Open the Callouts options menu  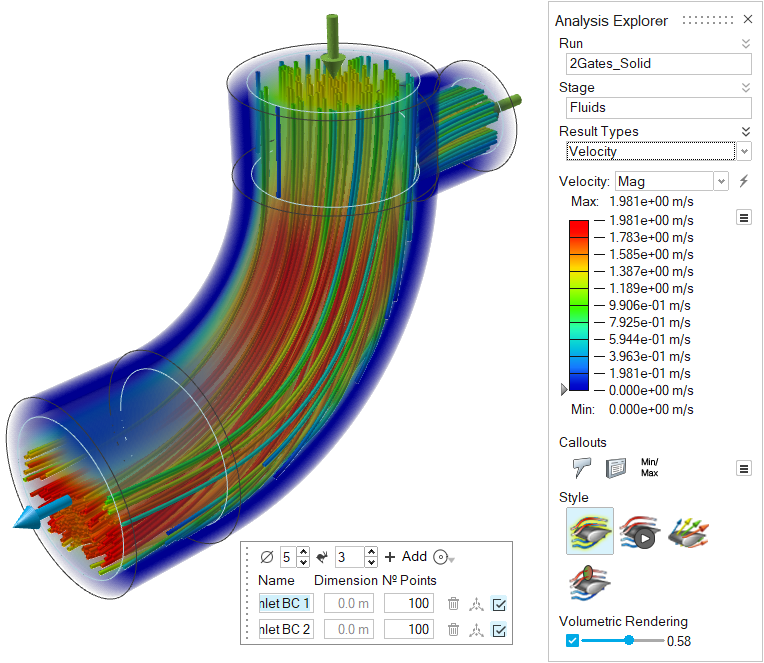coord(743,467)
